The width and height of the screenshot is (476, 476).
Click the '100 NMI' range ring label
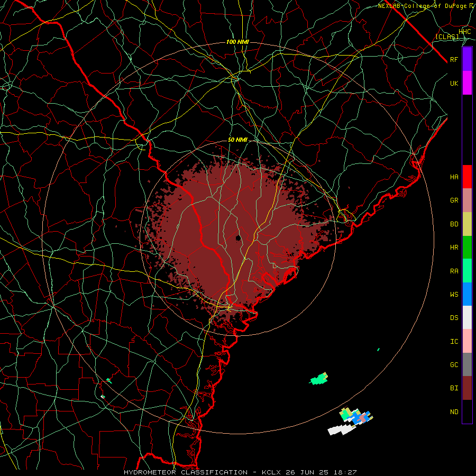click(x=237, y=42)
